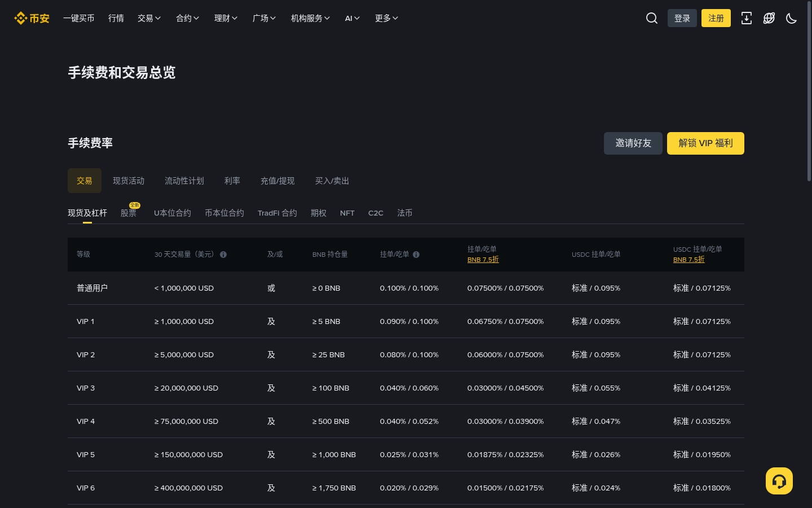Screen dimensions: 812x508
Task: Select the NFT sub-tab
Action: click(x=347, y=213)
